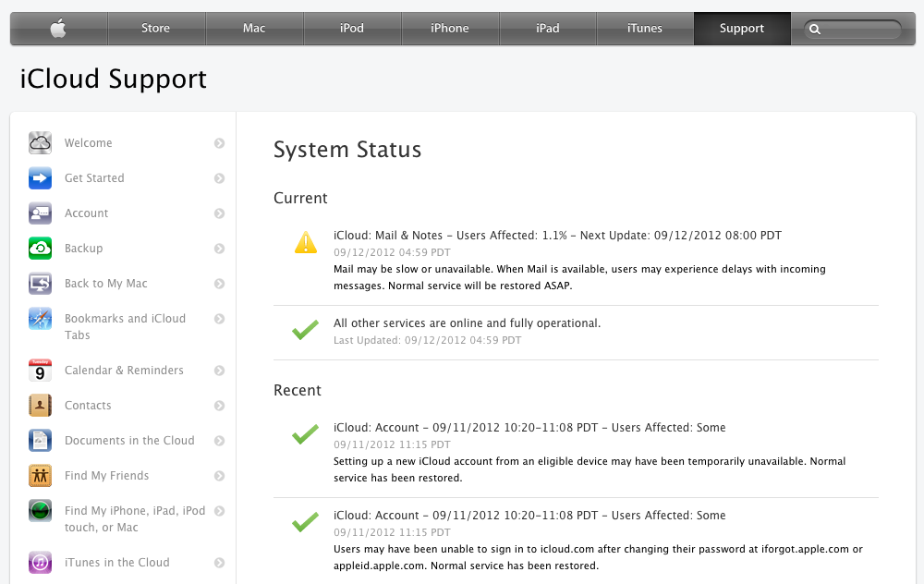924x584 pixels.
Task: Click 'Mail may be slow or unavailable' description
Action: point(579,277)
